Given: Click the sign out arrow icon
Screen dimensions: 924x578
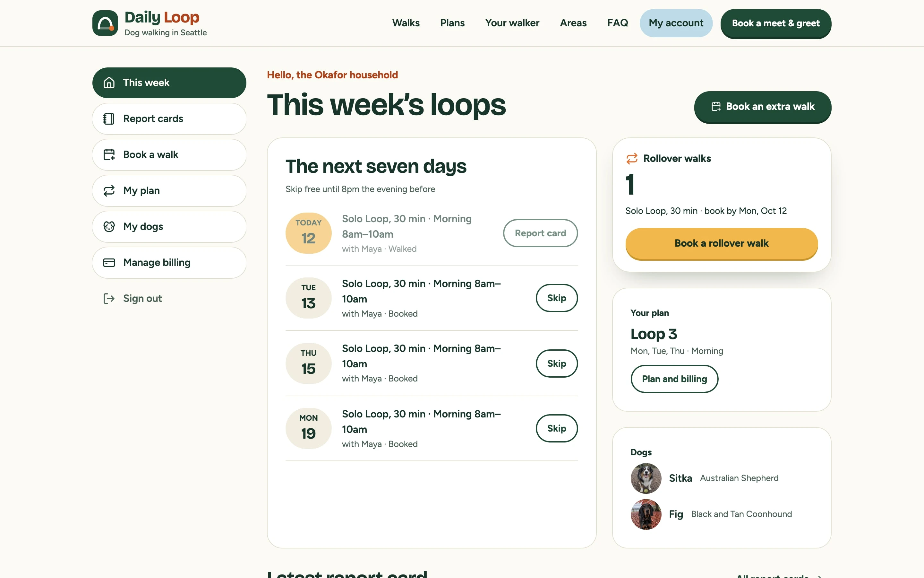Looking at the screenshot, I should pyautogui.click(x=109, y=298).
